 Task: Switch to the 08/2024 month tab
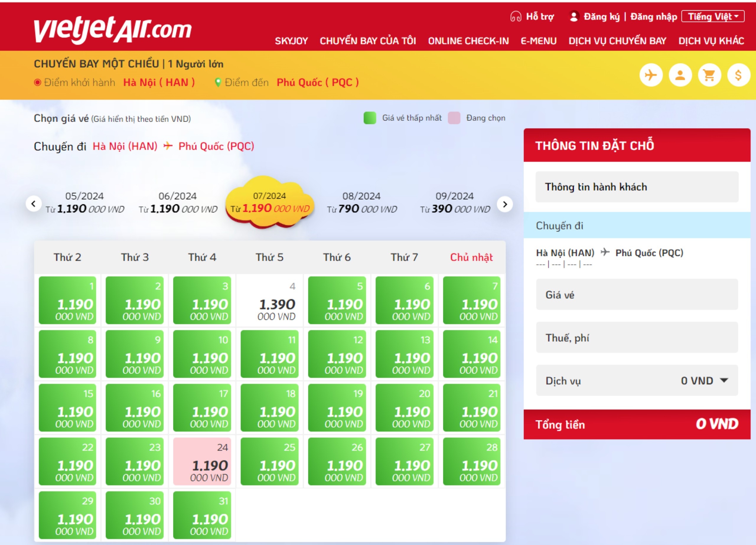click(361, 202)
